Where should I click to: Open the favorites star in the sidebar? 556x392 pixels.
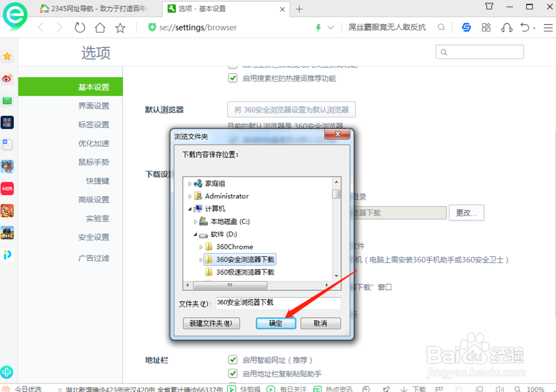point(7,56)
